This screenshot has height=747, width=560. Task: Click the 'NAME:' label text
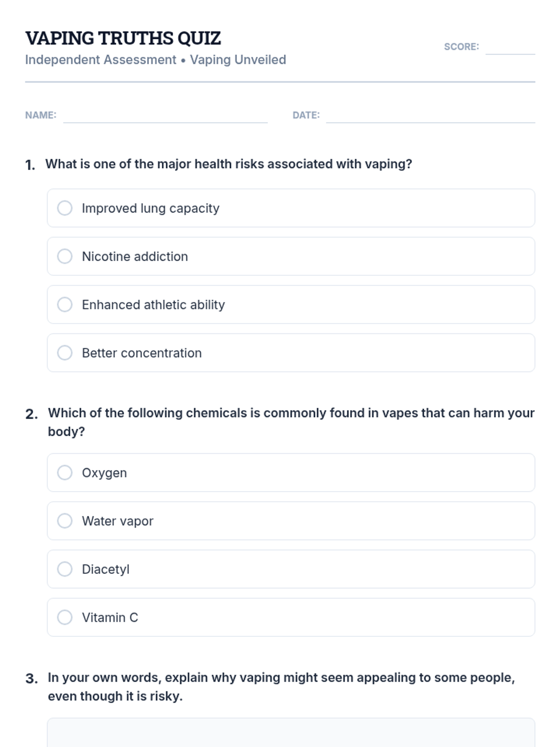click(x=41, y=115)
